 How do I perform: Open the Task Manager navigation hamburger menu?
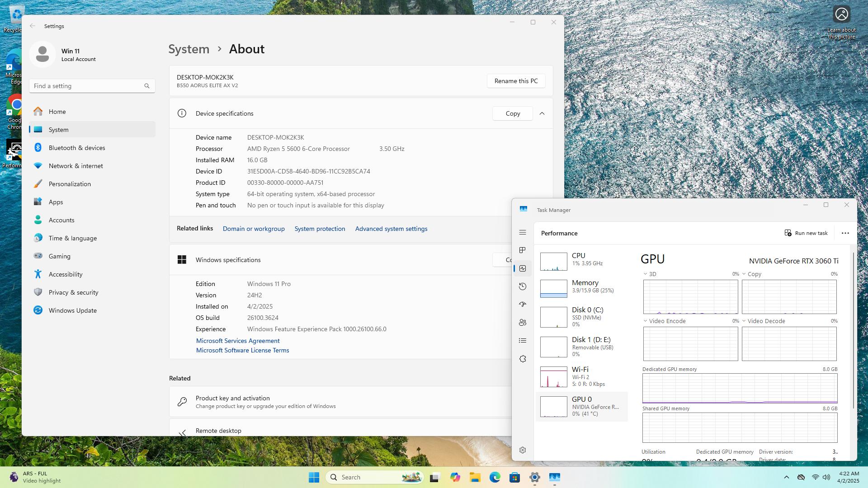[x=523, y=232]
